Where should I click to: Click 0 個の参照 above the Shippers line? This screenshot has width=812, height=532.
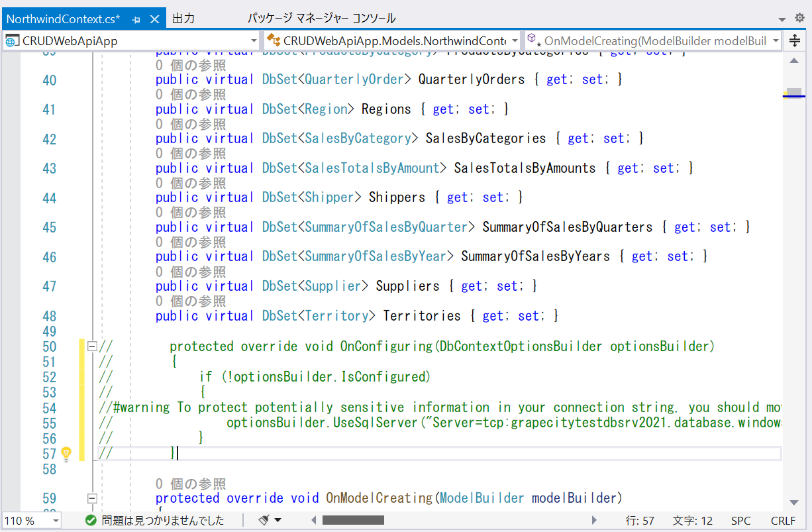click(191, 183)
